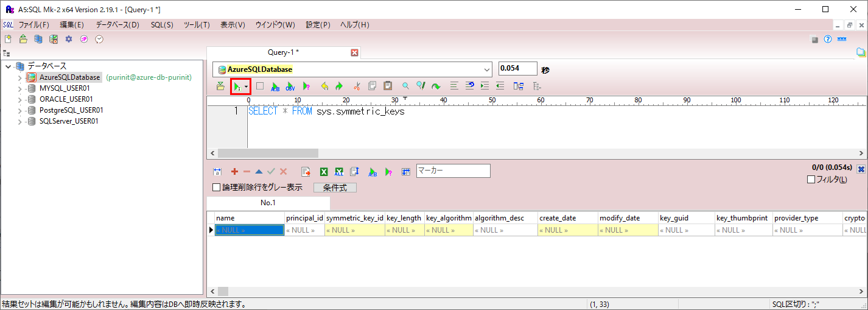
Task: Switch to the Query-1 * tab
Action: coord(284,52)
